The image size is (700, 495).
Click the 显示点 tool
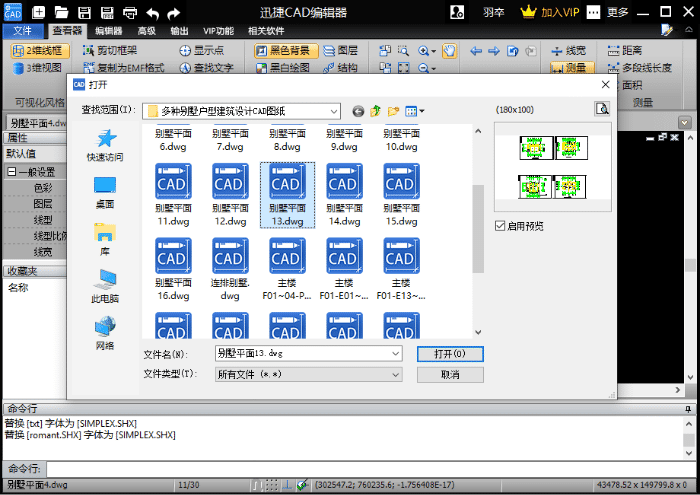pyautogui.click(x=201, y=50)
